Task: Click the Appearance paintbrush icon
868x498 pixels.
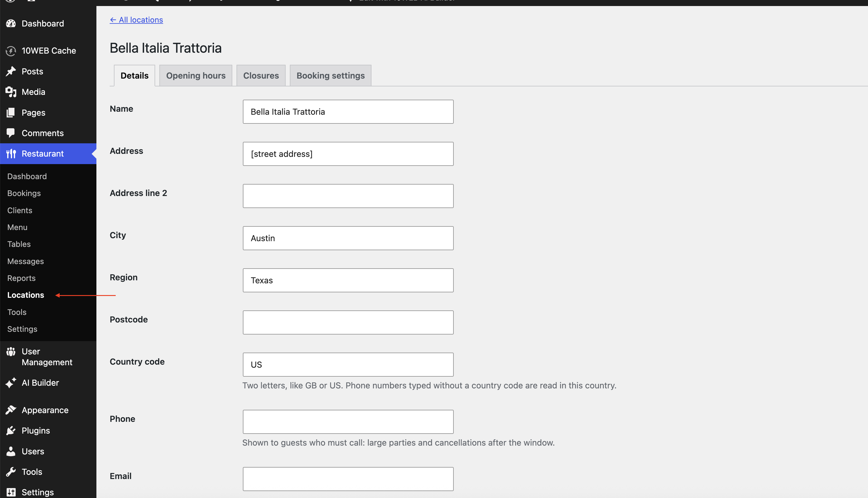Action: pos(11,410)
